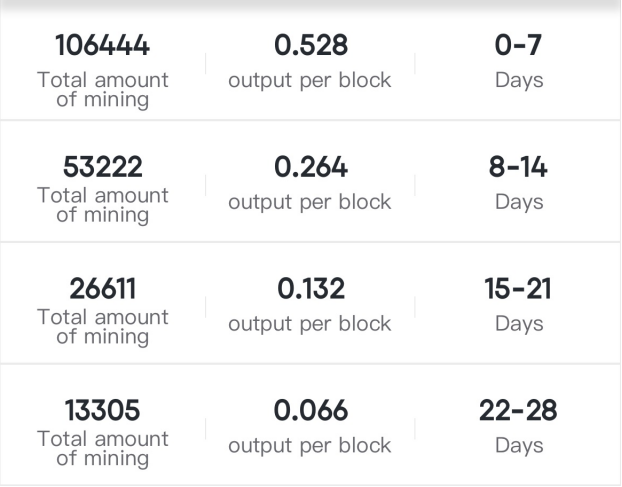Click 'Total amount of mining' label under 26611
This screenshot has width=622, height=487.
103,327
